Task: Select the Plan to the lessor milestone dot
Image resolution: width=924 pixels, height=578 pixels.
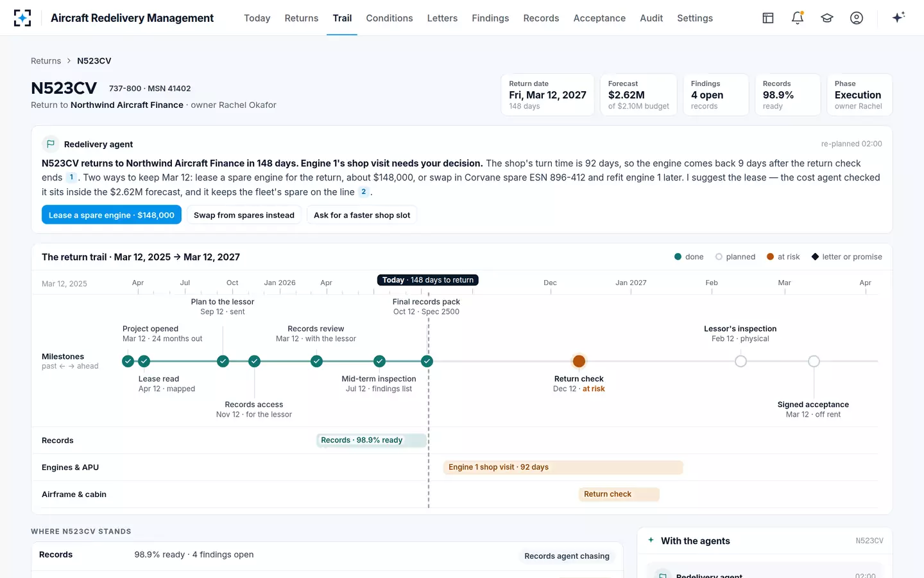Action: (223, 361)
